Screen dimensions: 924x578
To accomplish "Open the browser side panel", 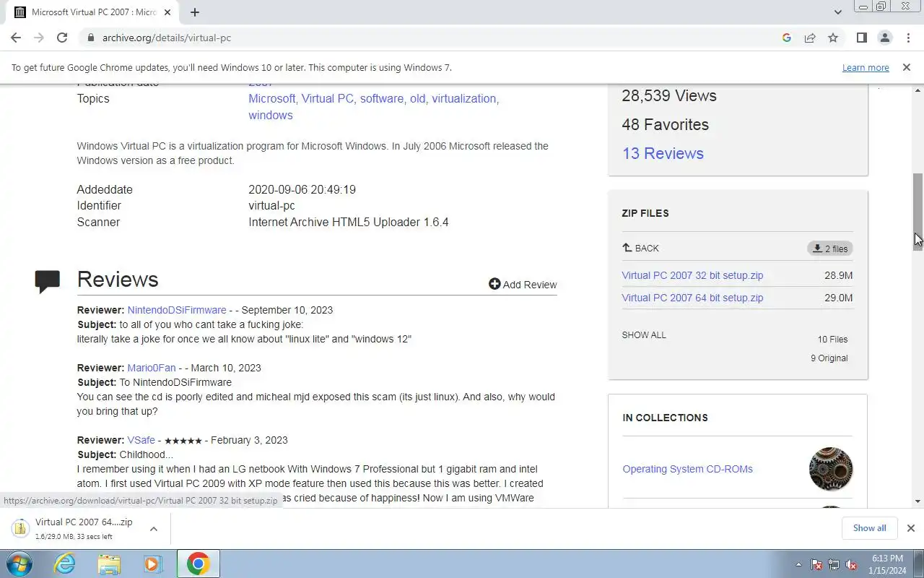I will (x=861, y=38).
